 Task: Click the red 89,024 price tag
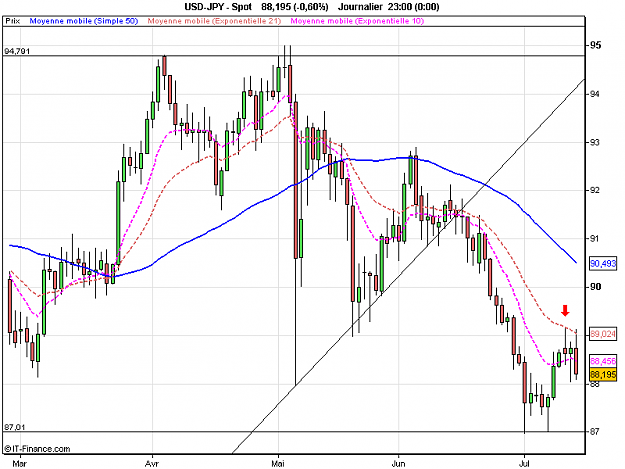[x=603, y=334]
